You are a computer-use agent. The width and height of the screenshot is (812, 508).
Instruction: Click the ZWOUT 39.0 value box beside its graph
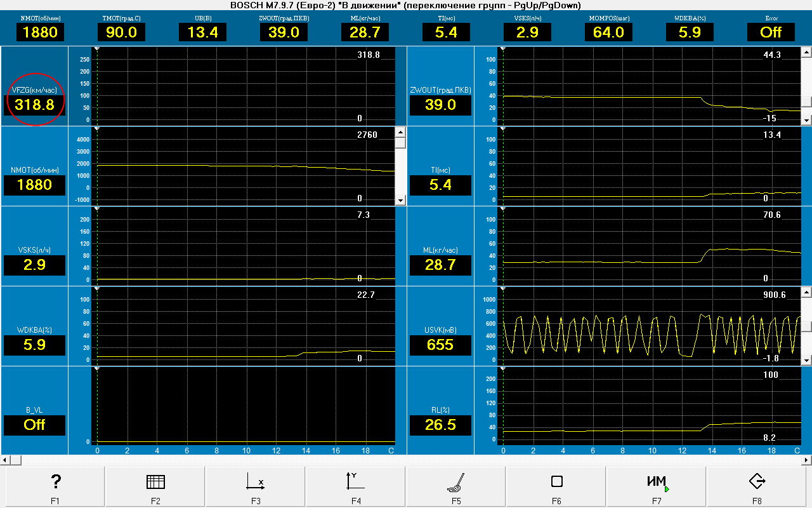(x=440, y=105)
